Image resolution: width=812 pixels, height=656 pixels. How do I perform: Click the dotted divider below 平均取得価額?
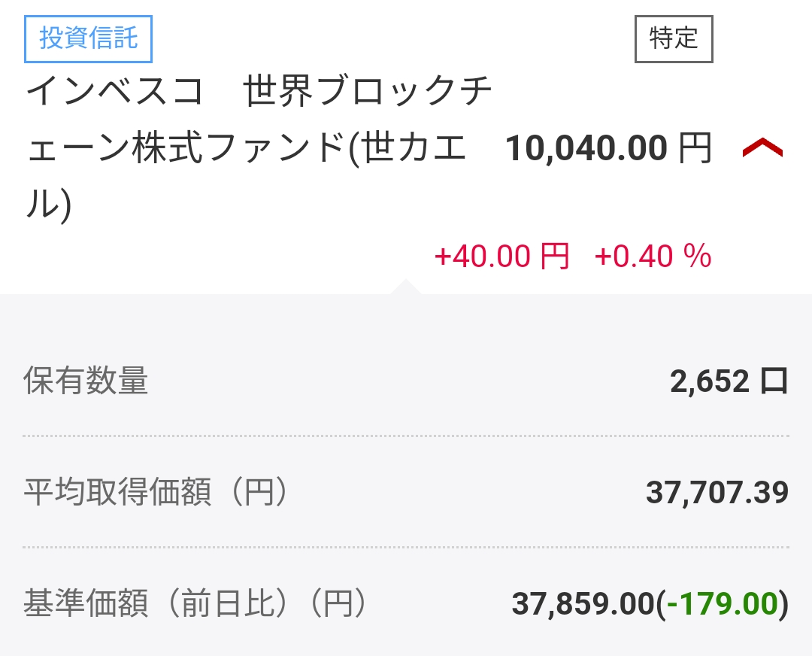(x=406, y=547)
